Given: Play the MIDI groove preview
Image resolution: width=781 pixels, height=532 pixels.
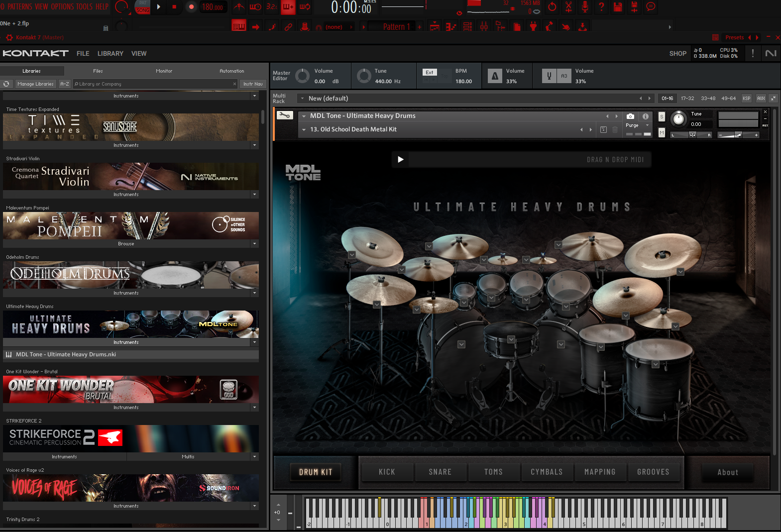Looking at the screenshot, I should [x=400, y=159].
